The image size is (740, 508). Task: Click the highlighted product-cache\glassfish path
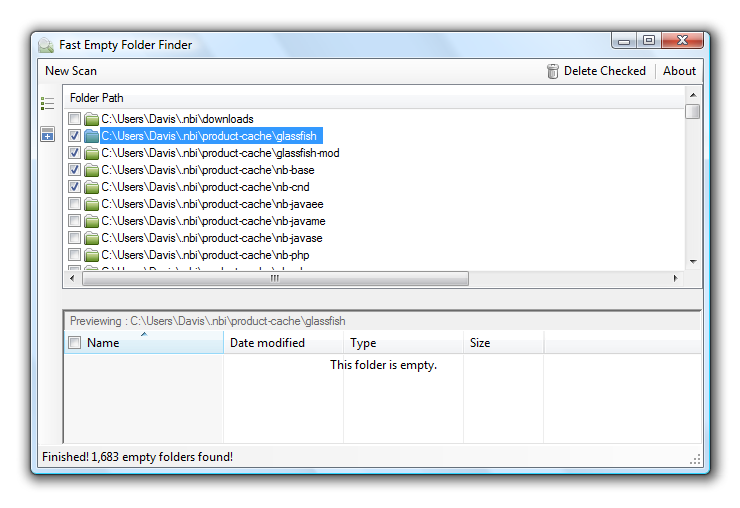[x=211, y=136]
